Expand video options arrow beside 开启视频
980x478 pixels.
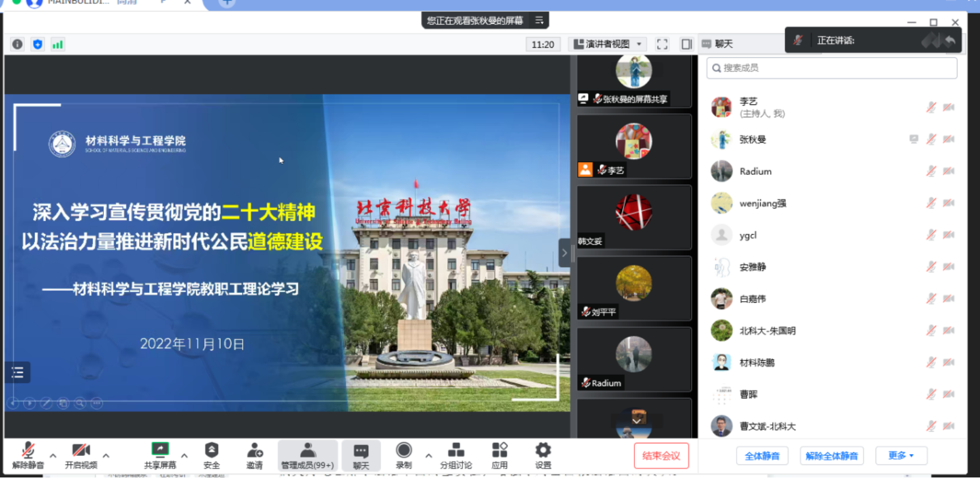[x=106, y=455]
